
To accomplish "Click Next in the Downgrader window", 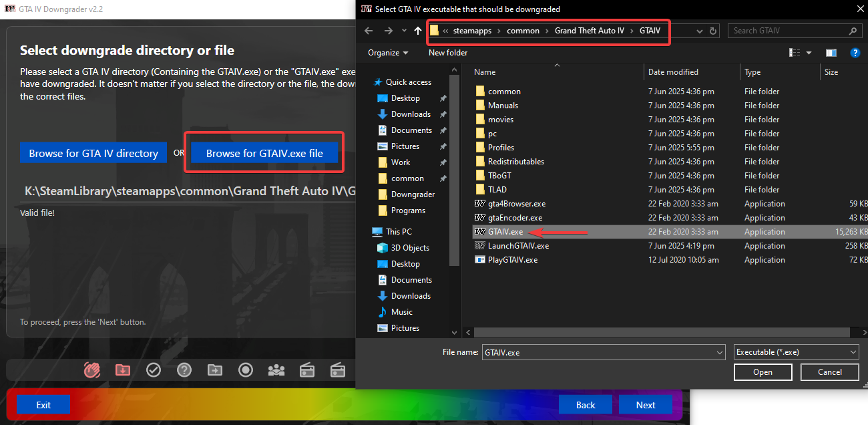I will tap(646, 405).
